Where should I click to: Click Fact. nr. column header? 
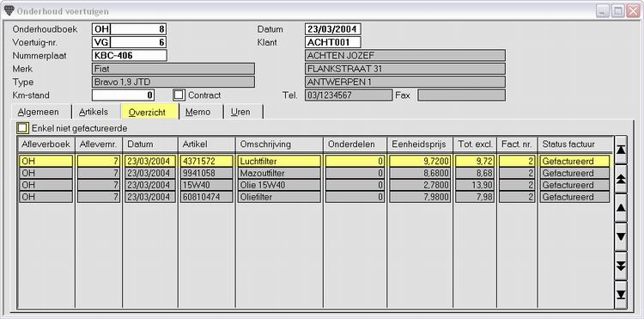517,144
